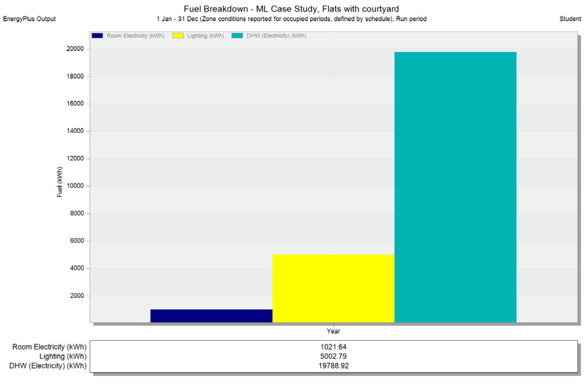Viewport: 588px width, 384px height.
Task: Click the Fuel (kWh) y-axis title
Action: point(60,182)
